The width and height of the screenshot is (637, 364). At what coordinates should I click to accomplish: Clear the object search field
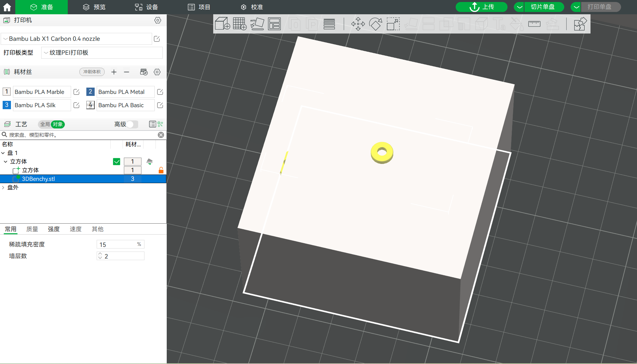pyautogui.click(x=161, y=135)
